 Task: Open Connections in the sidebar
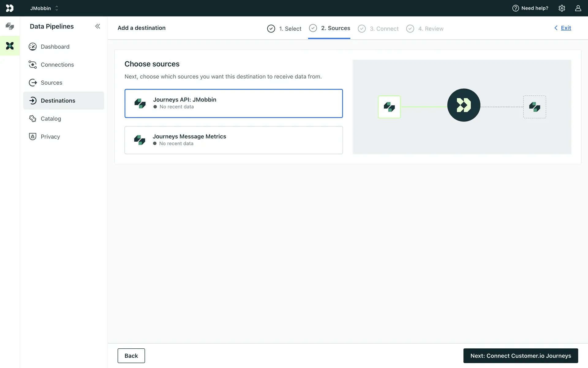(57, 65)
